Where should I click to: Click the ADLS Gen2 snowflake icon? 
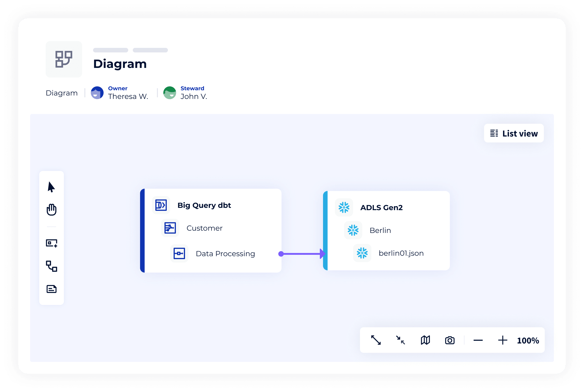tap(344, 207)
